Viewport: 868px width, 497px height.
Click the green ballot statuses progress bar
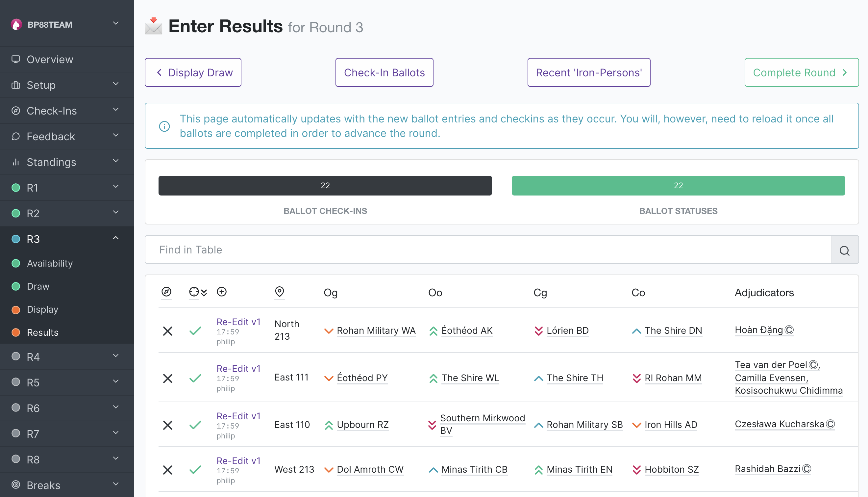click(678, 186)
